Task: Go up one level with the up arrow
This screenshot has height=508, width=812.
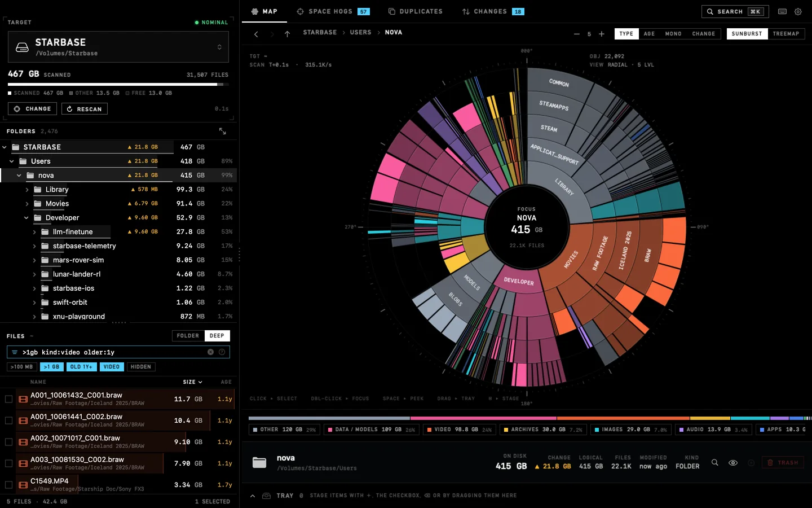Action: [x=287, y=34]
